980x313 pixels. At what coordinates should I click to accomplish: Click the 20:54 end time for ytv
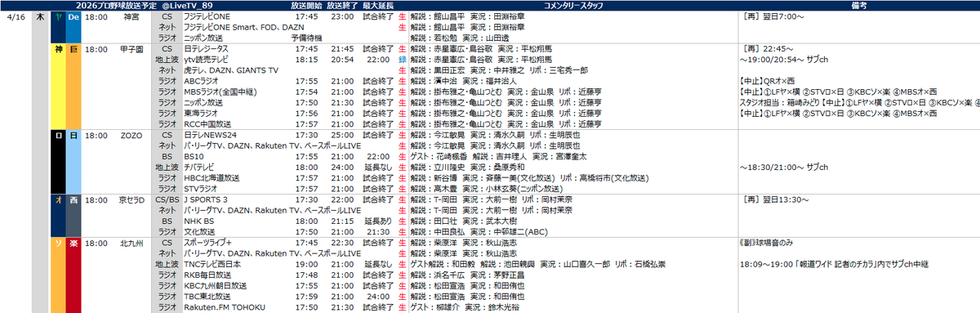[341, 60]
